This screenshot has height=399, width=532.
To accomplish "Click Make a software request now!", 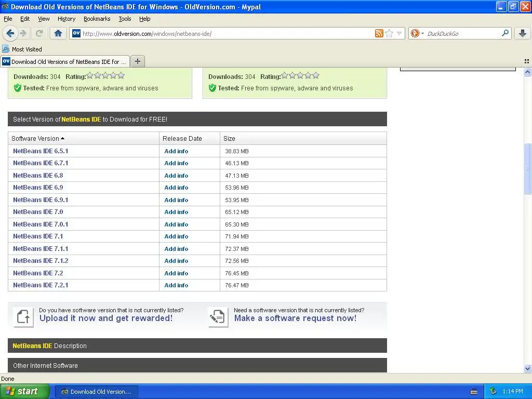I will coord(295,318).
